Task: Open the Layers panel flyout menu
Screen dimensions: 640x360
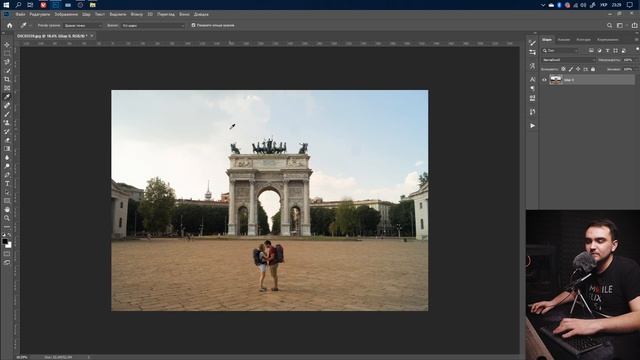Action: coord(636,40)
